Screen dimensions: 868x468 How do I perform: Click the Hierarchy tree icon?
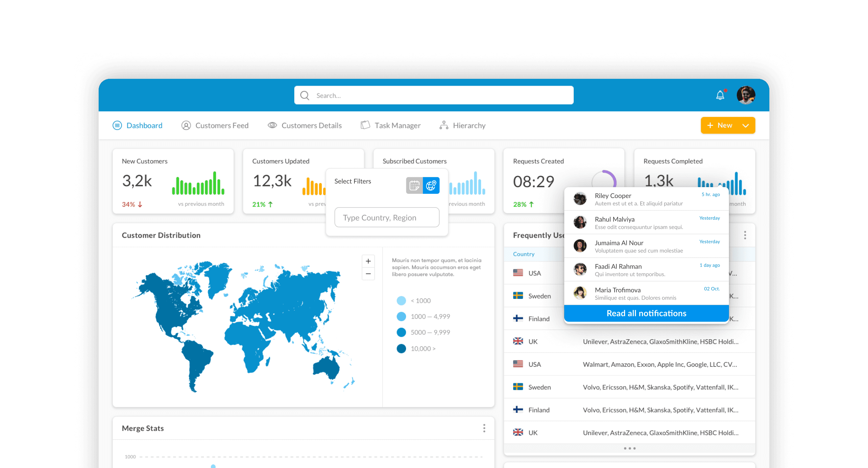[x=444, y=125]
